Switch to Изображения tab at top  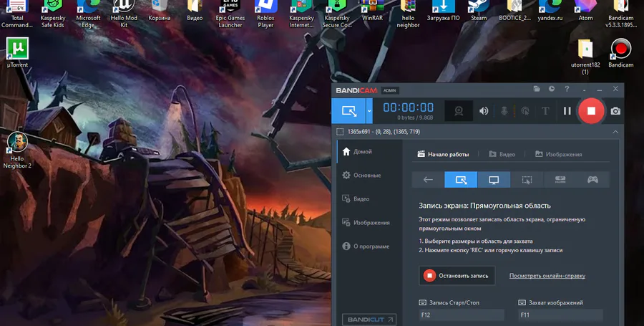(x=559, y=154)
